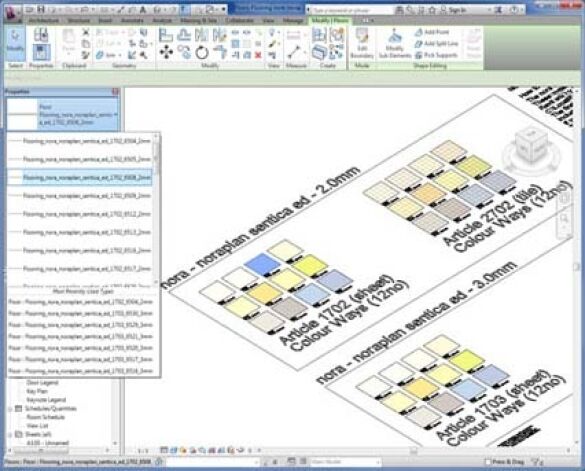Click the Pick Supports button
Image resolution: width=585 pixels, height=471 pixels.
click(436, 55)
